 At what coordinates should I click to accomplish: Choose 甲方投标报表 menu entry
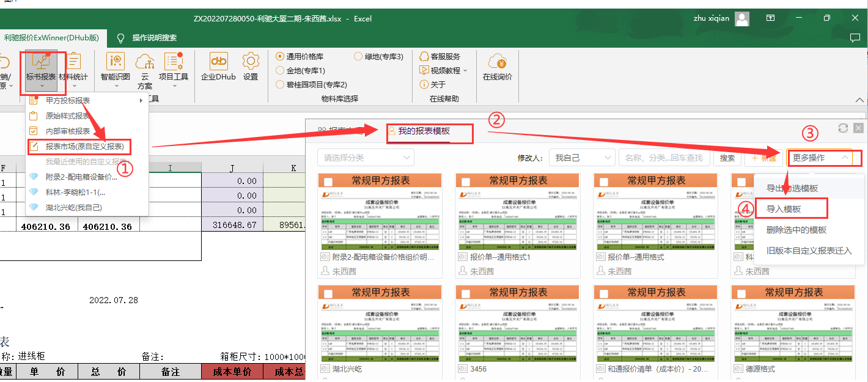coord(67,100)
